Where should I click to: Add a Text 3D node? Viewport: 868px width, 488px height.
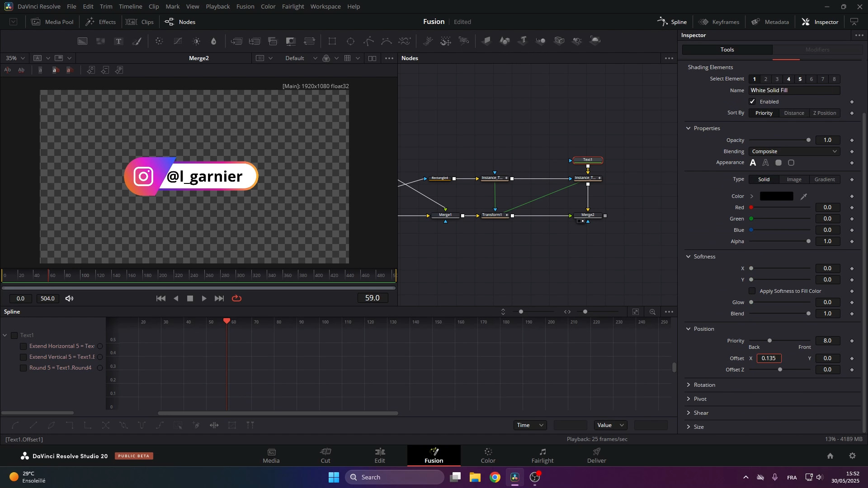pyautogui.click(x=523, y=41)
